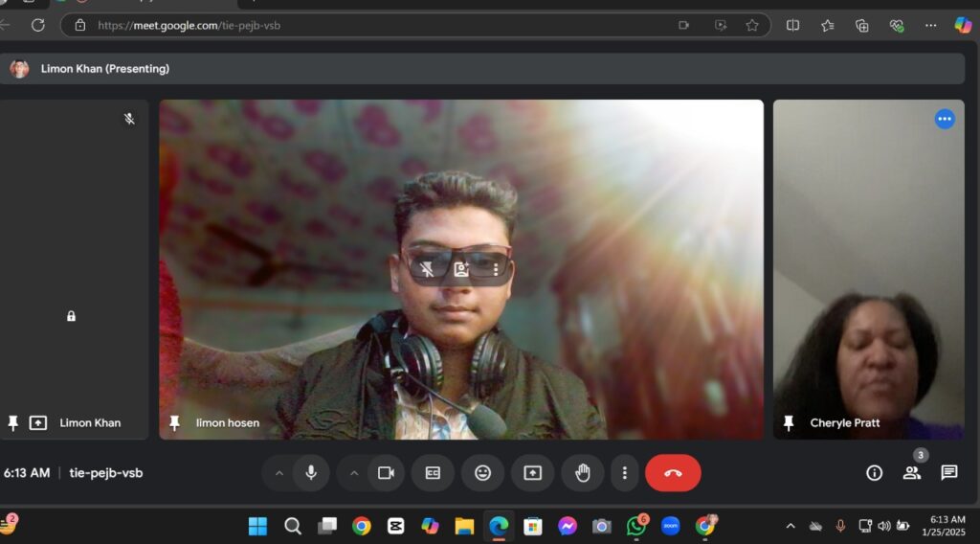Open meeting details info icon

[x=874, y=473]
